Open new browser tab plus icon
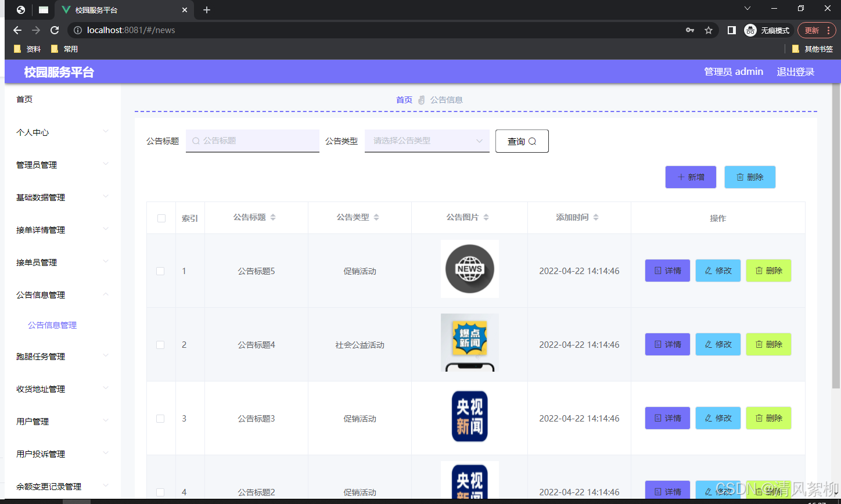The width and height of the screenshot is (841, 504). (207, 10)
